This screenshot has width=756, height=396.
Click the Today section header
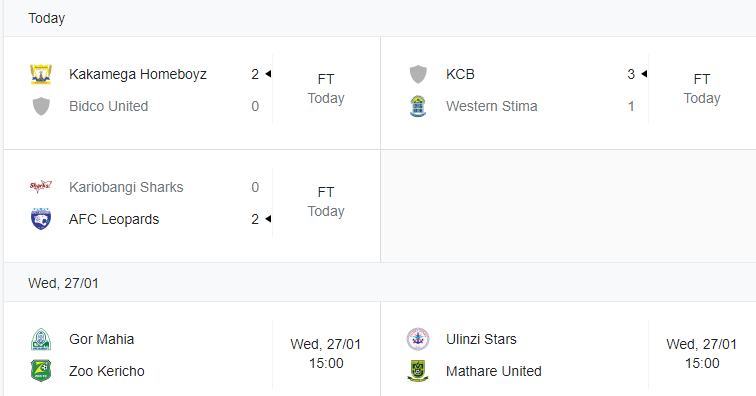click(46, 18)
